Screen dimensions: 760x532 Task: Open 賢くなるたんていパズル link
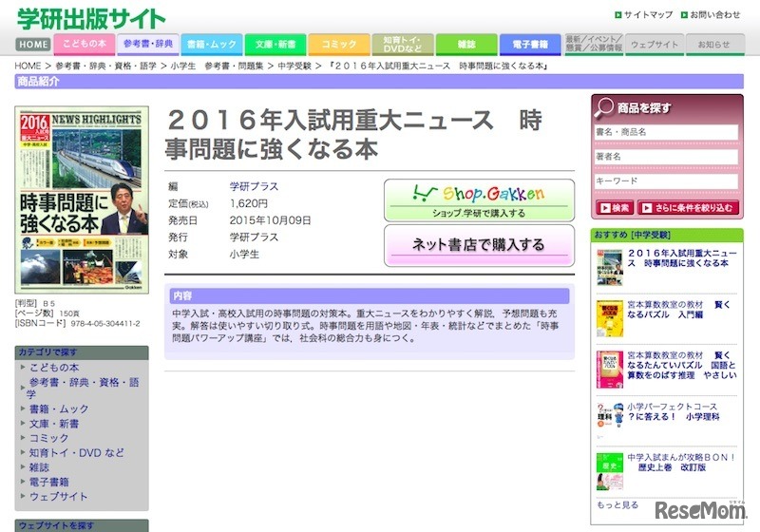(x=682, y=366)
